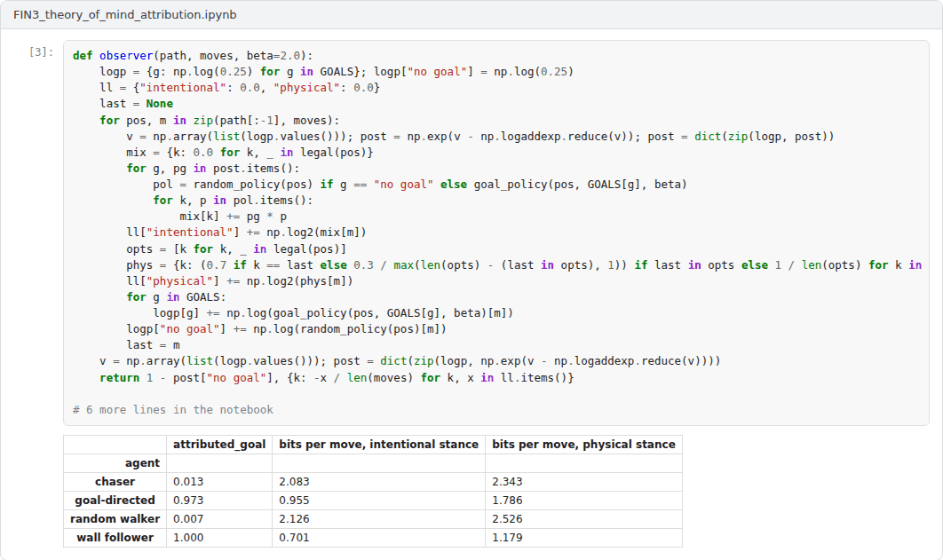
Task: Select the random walker row label
Action: 115,518
